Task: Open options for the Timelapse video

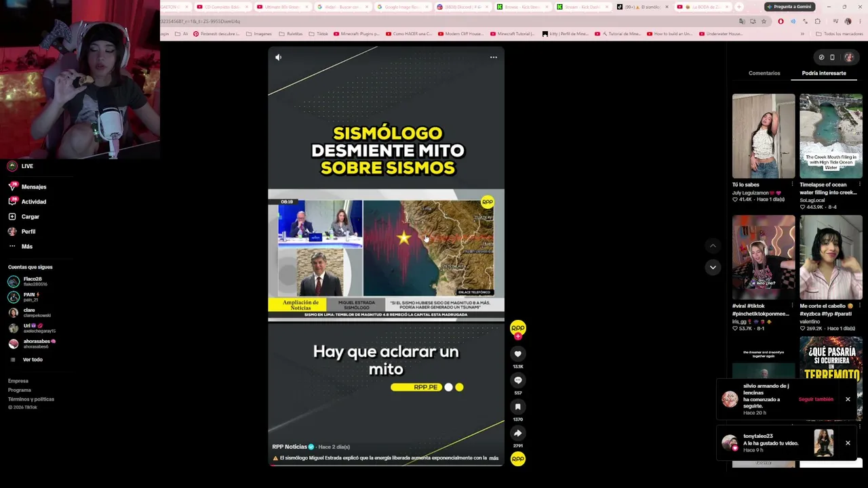Action: (x=860, y=184)
